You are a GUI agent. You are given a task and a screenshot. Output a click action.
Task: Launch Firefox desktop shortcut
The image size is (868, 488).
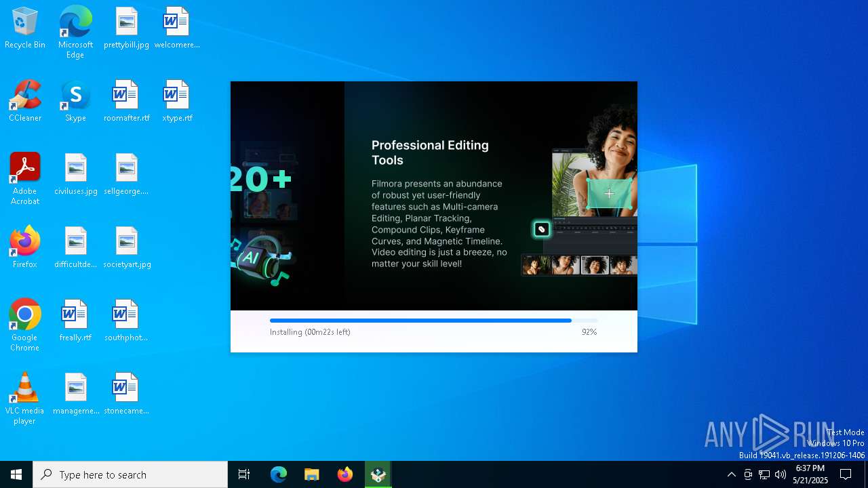tap(25, 247)
